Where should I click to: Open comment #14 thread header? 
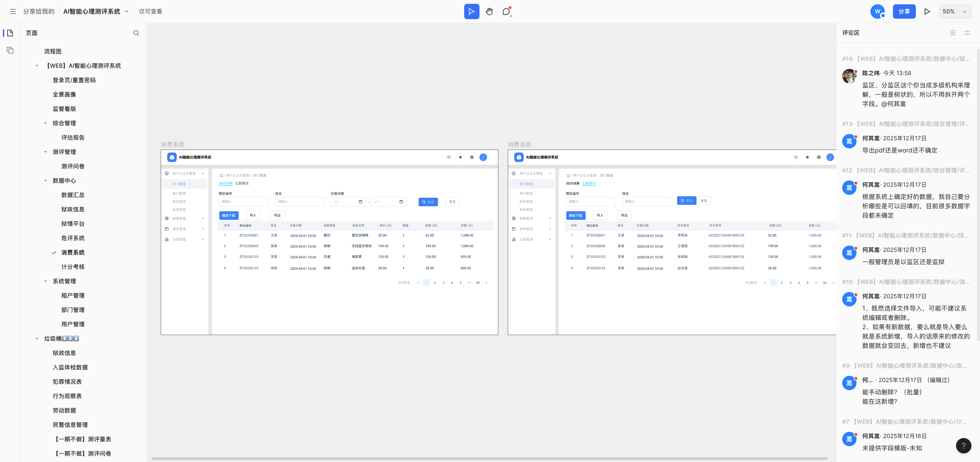pyautogui.click(x=906, y=59)
